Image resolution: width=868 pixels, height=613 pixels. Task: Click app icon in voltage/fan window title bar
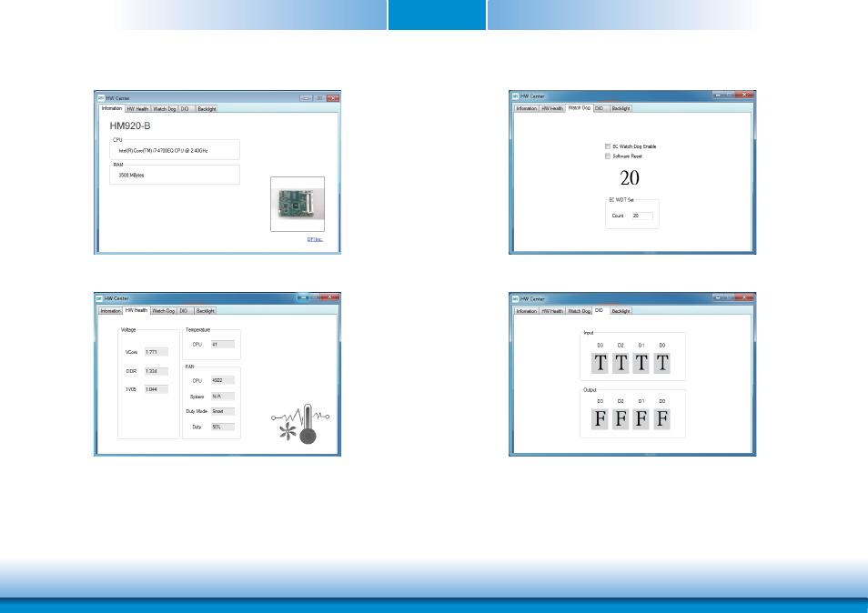pos(100,298)
